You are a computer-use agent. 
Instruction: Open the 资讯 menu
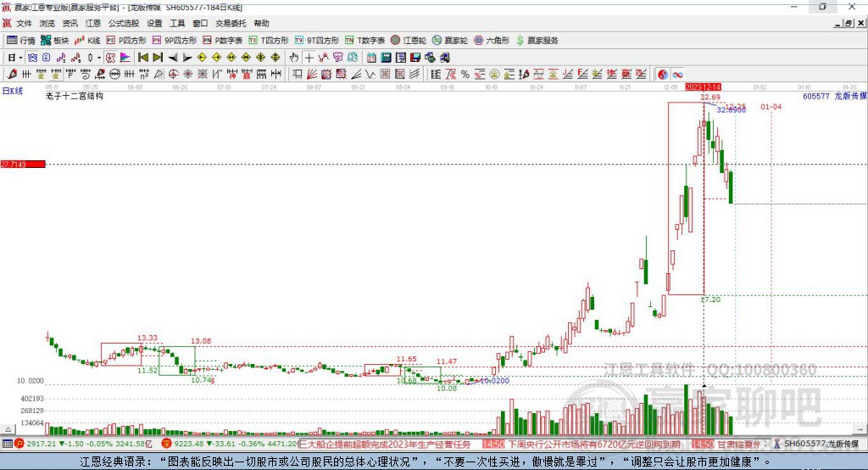pyautogui.click(x=70, y=23)
